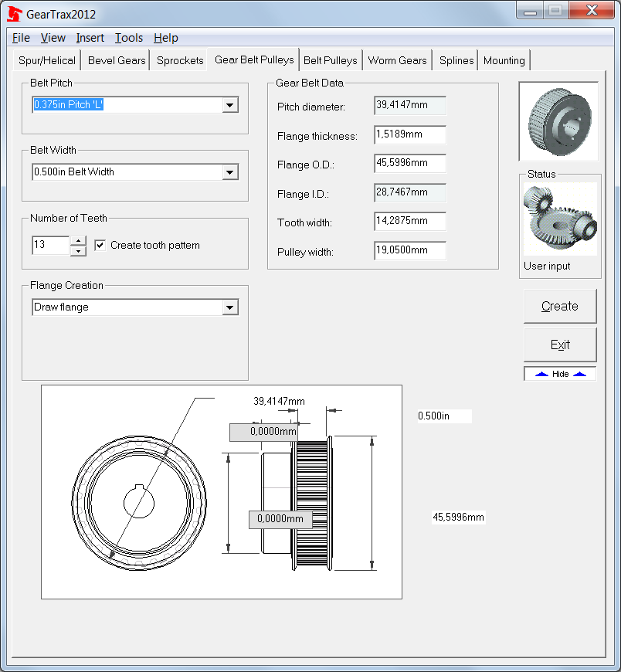Click the Pulley width field
The width and height of the screenshot is (621, 672).
tap(410, 250)
